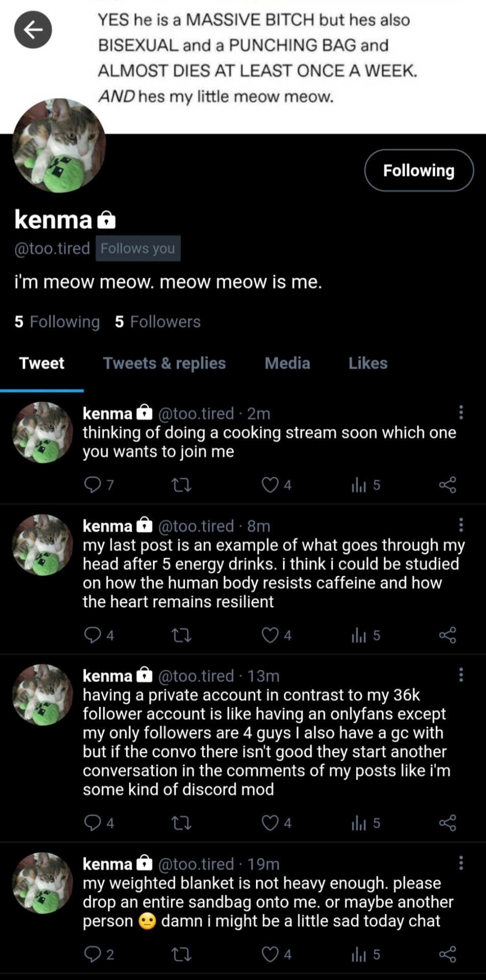Open more options on energy drinks tweet
The width and height of the screenshot is (486, 980).
pos(461,525)
